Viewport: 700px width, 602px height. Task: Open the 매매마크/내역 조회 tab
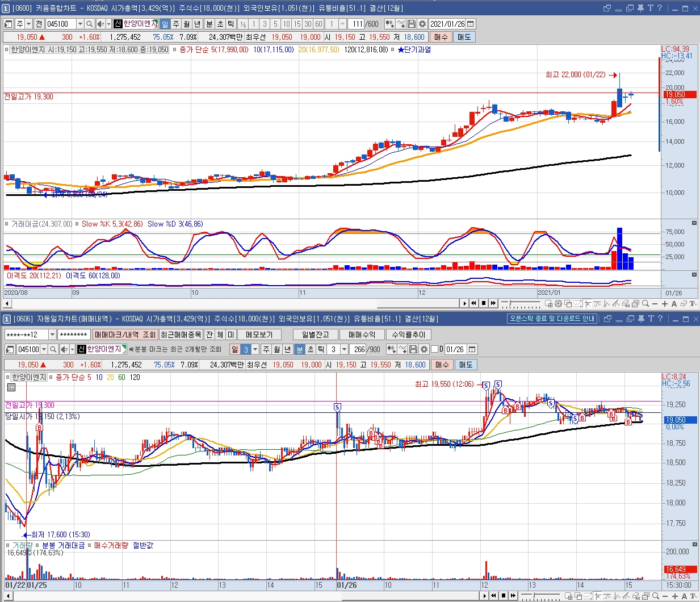pyautogui.click(x=125, y=335)
